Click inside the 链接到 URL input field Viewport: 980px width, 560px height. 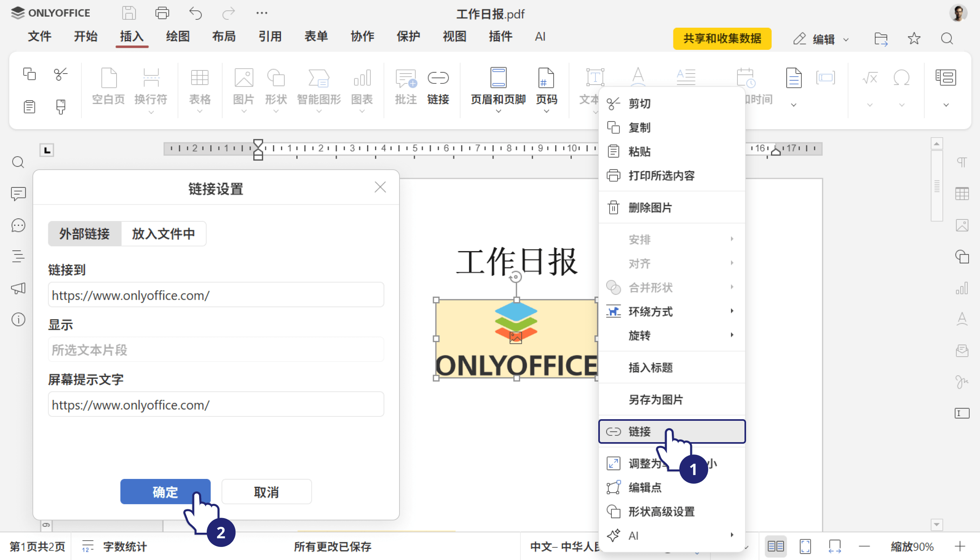[x=216, y=295]
